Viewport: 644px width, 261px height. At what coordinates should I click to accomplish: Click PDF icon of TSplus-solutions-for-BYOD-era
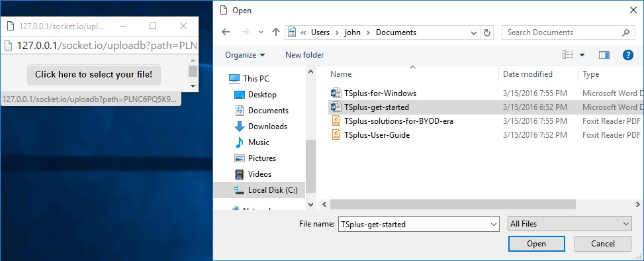(x=336, y=121)
